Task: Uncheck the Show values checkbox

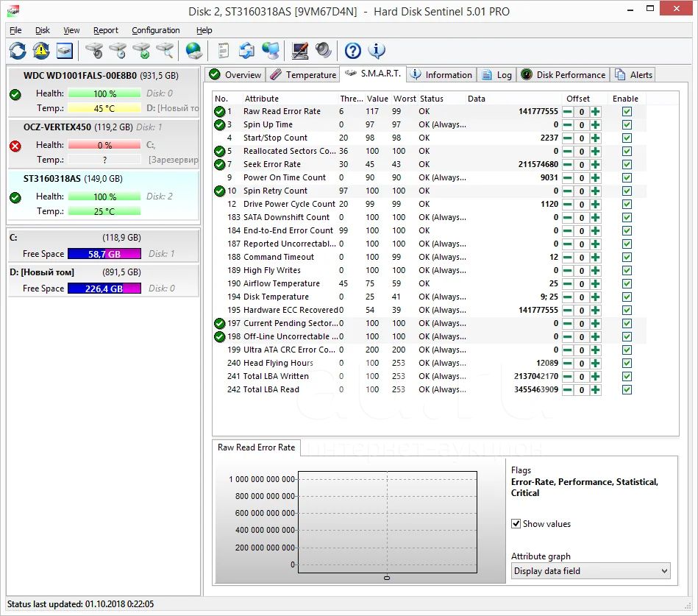Action: click(516, 524)
